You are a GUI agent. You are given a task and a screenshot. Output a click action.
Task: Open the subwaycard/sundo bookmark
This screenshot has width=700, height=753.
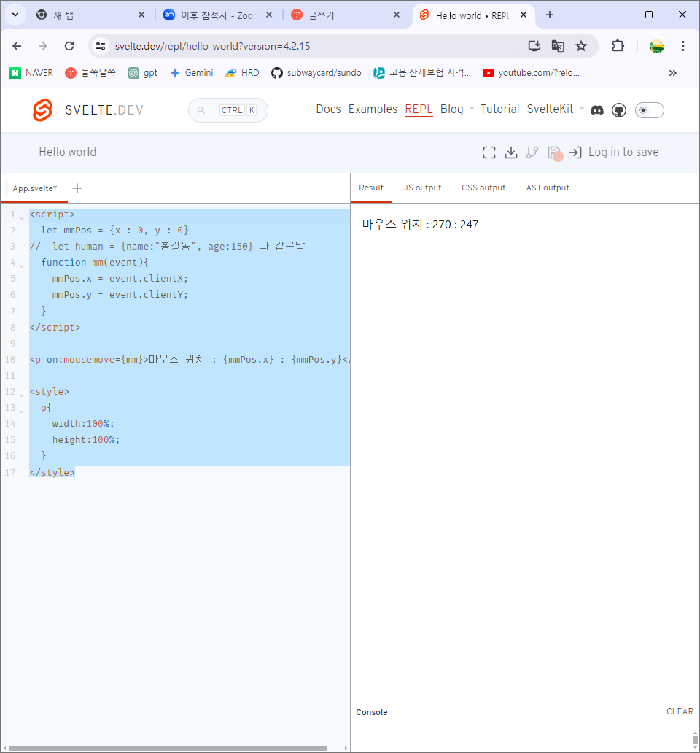click(x=316, y=73)
